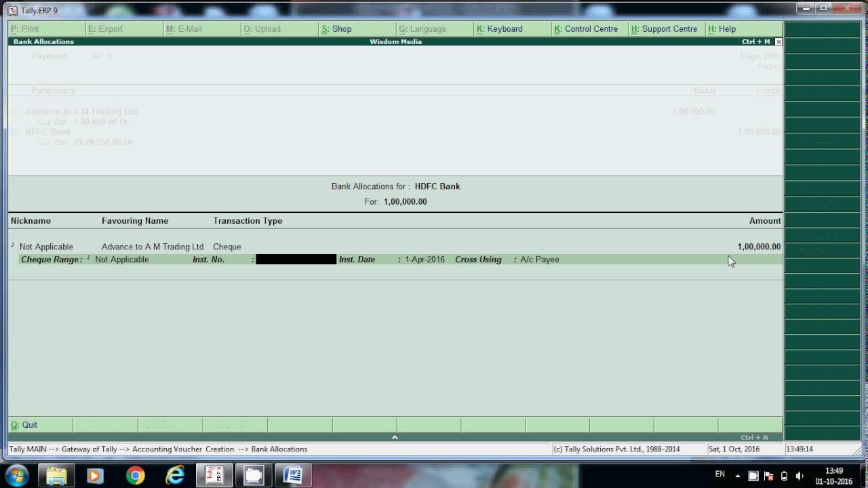Click the status bar time 13:49:14

point(799,449)
